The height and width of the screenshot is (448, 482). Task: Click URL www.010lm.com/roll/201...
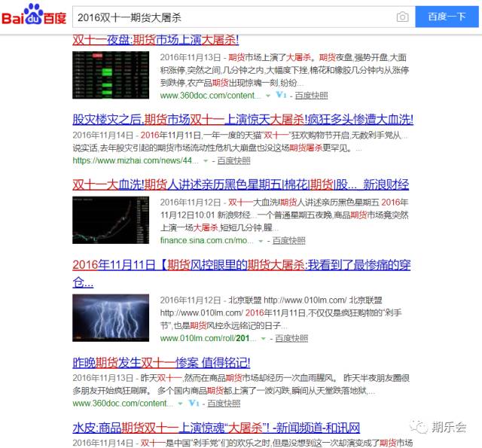click(x=208, y=338)
